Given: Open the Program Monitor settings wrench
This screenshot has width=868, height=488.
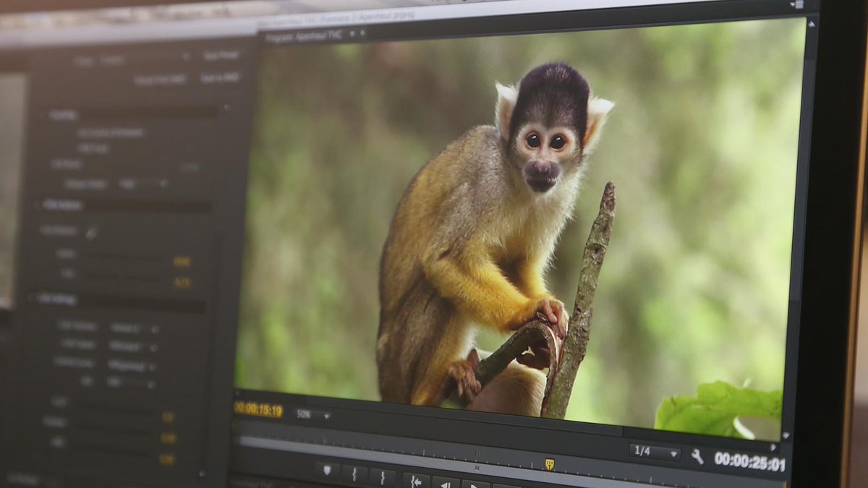Looking at the screenshot, I should [x=697, y=456].
